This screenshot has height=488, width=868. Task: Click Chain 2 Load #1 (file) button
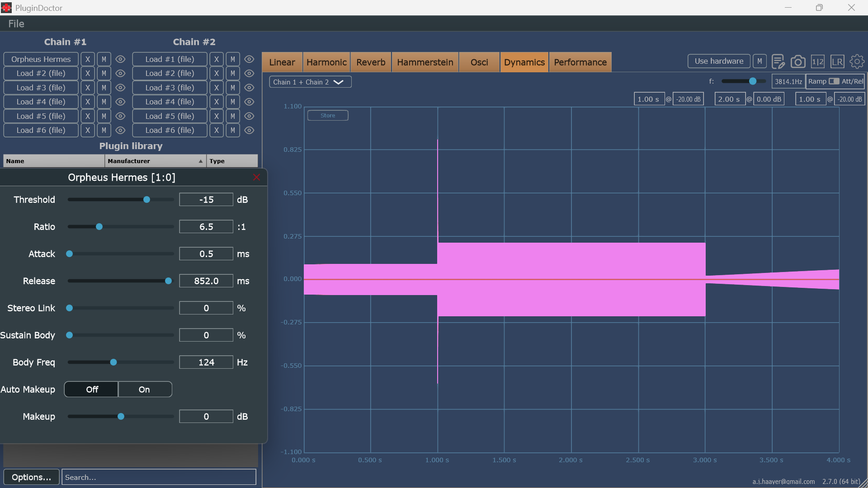pyautogui.click(x=170, y=59)
